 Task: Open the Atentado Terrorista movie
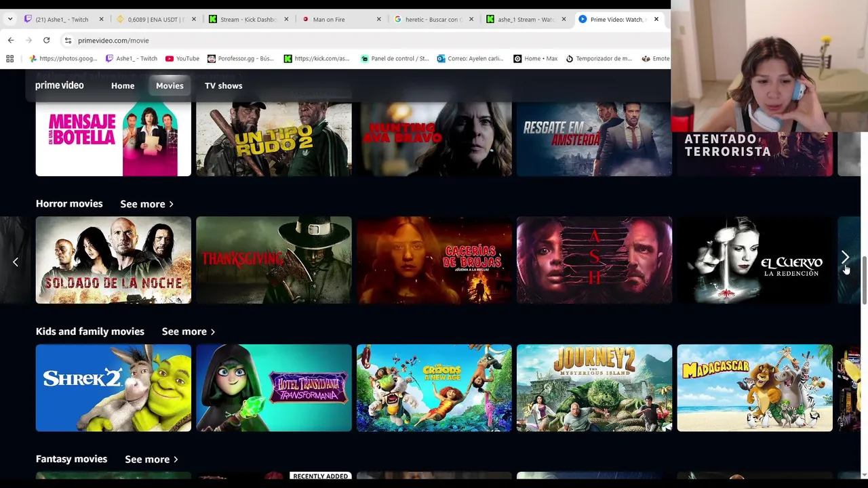click(755, 154)
